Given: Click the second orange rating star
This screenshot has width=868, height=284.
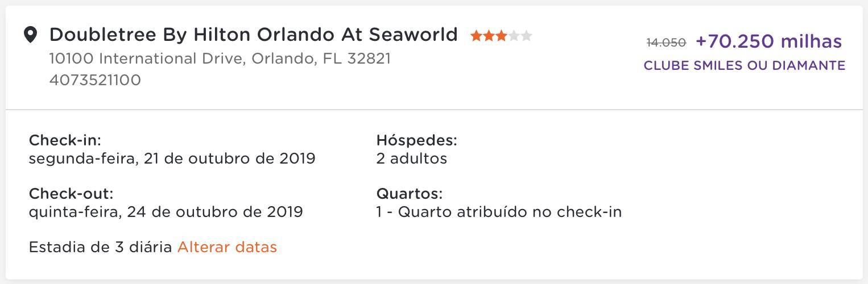Looking at the screenshot, I should point(489,36).
